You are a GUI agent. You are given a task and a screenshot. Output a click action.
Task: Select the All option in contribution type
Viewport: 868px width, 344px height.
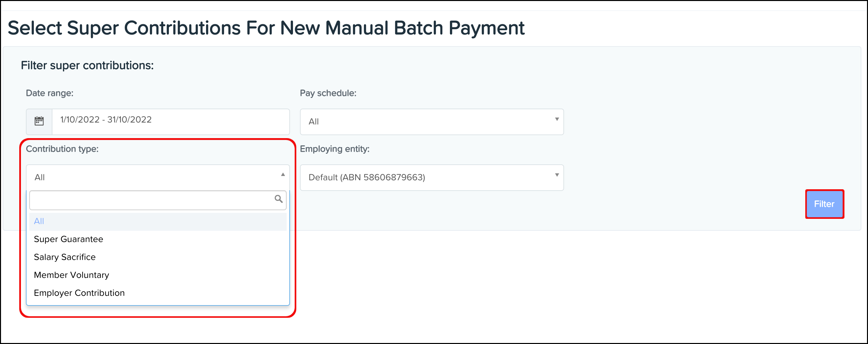39,221
